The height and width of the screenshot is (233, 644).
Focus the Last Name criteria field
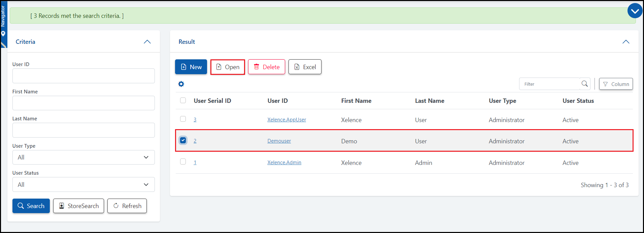coord(83,130)
